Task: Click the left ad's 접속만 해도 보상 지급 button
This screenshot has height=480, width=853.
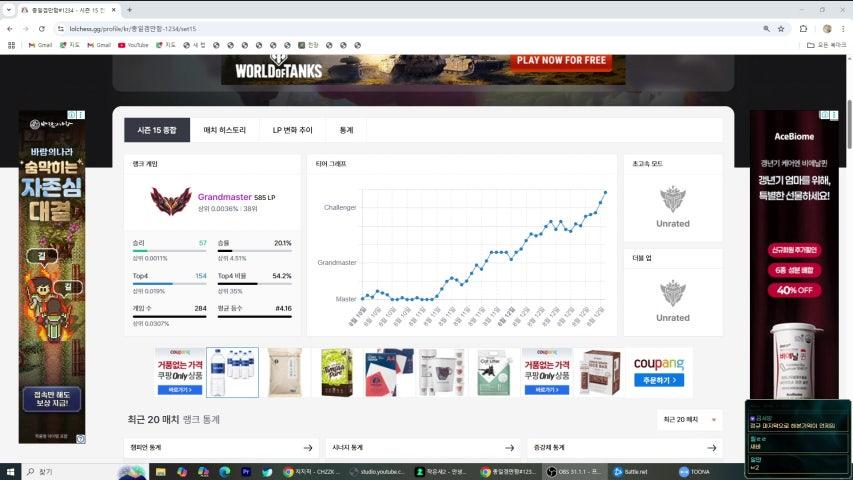Action: point(52,399)
